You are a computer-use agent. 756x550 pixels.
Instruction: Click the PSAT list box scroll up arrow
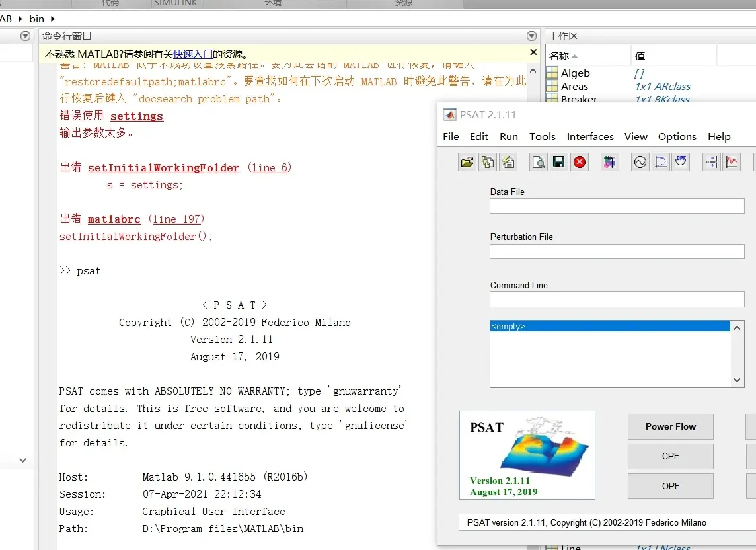click(x=737, y=328)
